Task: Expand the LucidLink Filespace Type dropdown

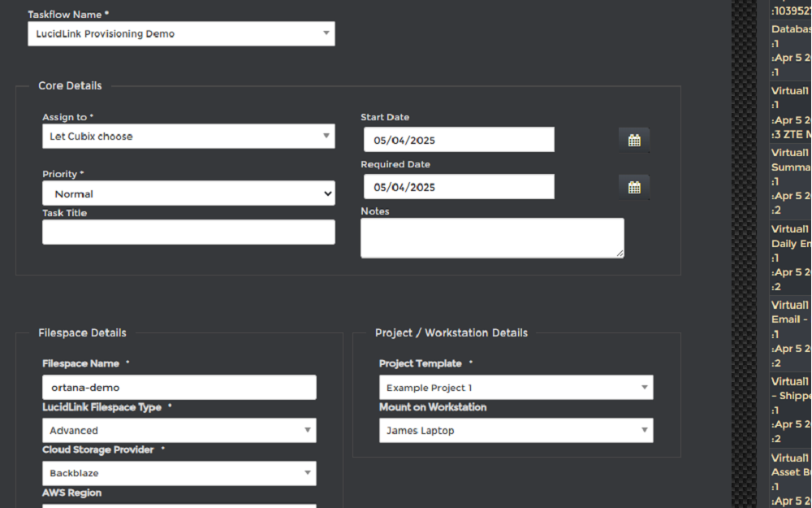Action: (179, 431)
